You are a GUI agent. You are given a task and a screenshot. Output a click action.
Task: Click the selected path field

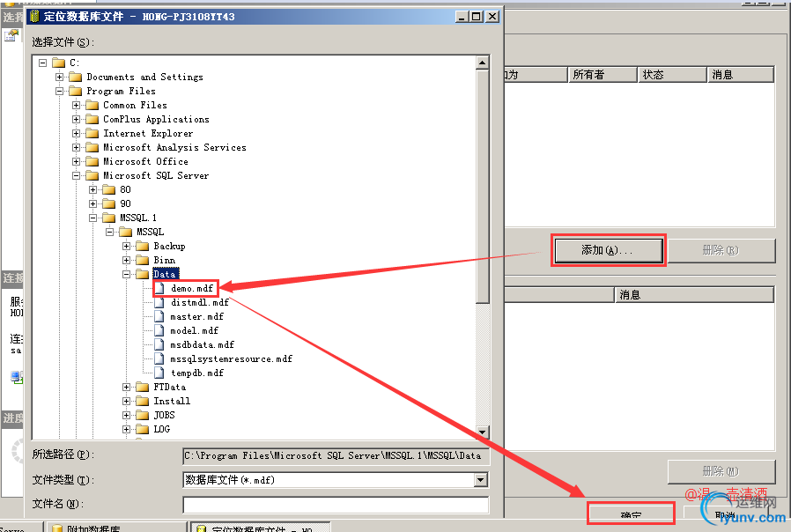[x=336, y=456]
